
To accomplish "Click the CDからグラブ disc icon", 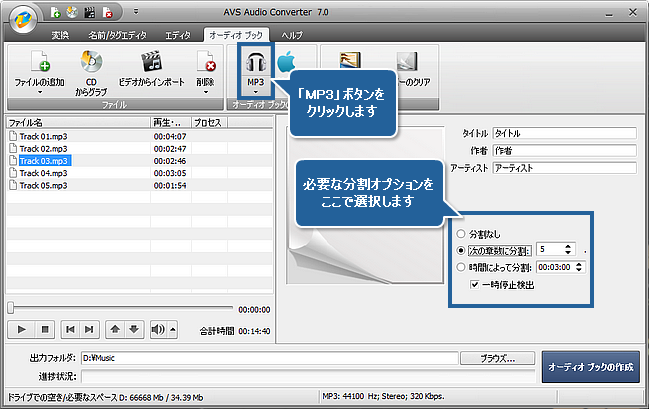I will [92, 63].
